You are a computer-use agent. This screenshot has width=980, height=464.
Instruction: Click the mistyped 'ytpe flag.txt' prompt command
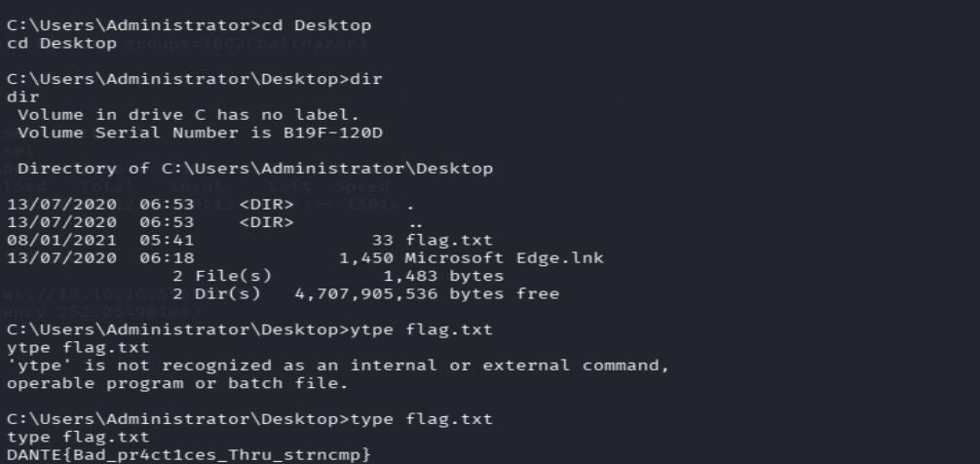[421, 329]
